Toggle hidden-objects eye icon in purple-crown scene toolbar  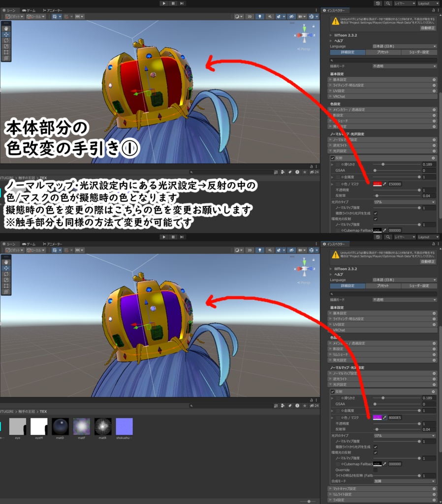pyautogui.click(x=291, y=250)
